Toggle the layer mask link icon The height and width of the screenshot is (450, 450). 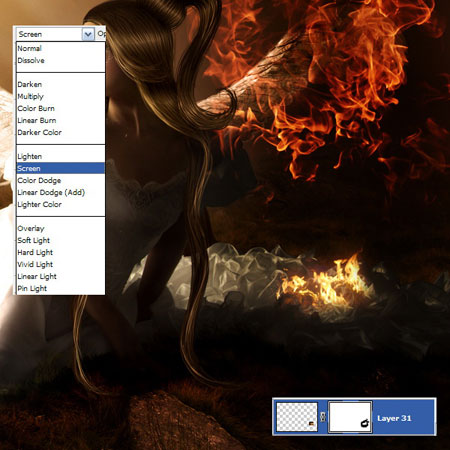coord(323,417)
